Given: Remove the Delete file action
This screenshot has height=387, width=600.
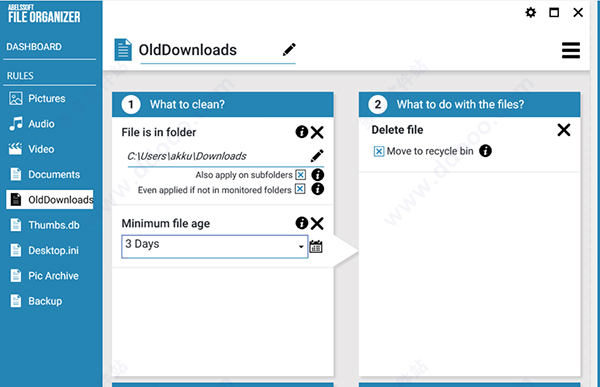Looking at the screenshot, I should [564, 130].
